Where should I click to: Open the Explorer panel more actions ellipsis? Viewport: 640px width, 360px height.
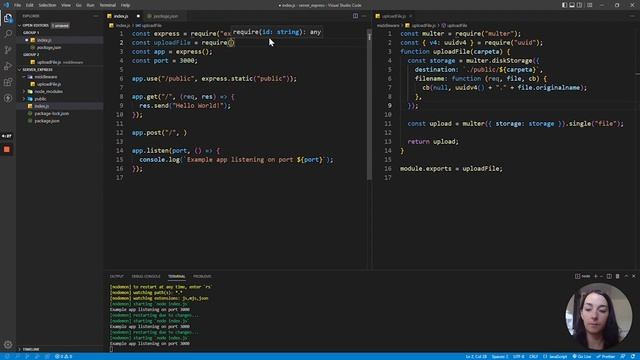tap(96, 16)
